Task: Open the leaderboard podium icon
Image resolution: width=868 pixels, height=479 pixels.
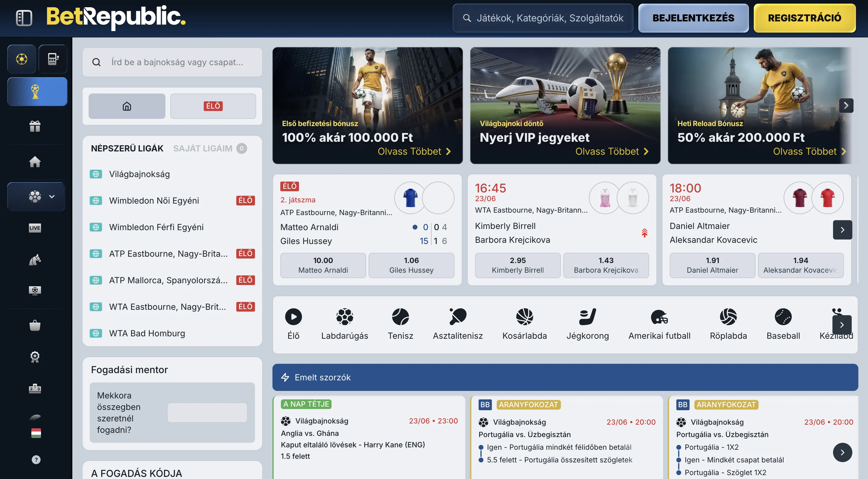Action: [35, 389]
